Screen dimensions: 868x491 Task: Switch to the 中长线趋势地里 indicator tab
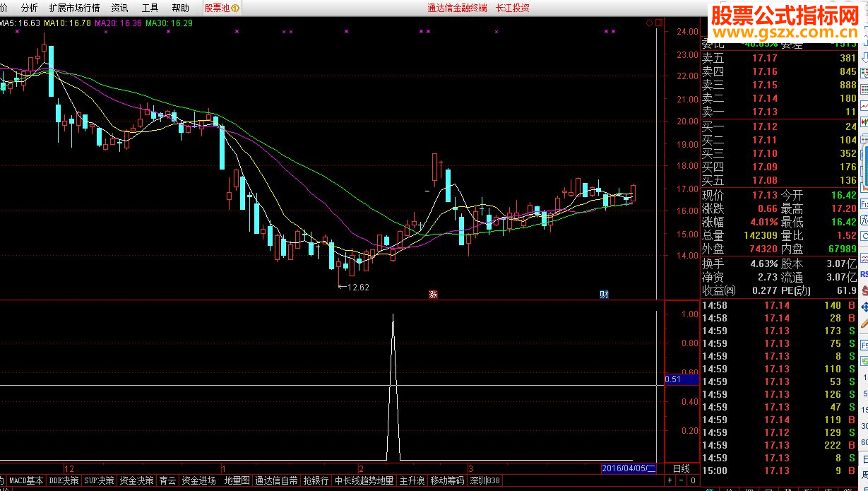tap(364, 480)
